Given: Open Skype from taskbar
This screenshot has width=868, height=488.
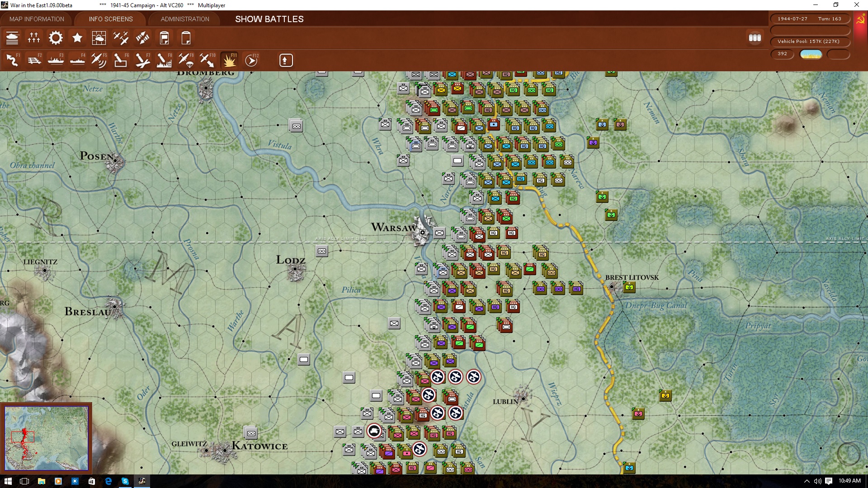Looking at the screenshot, I should (125, 481).
